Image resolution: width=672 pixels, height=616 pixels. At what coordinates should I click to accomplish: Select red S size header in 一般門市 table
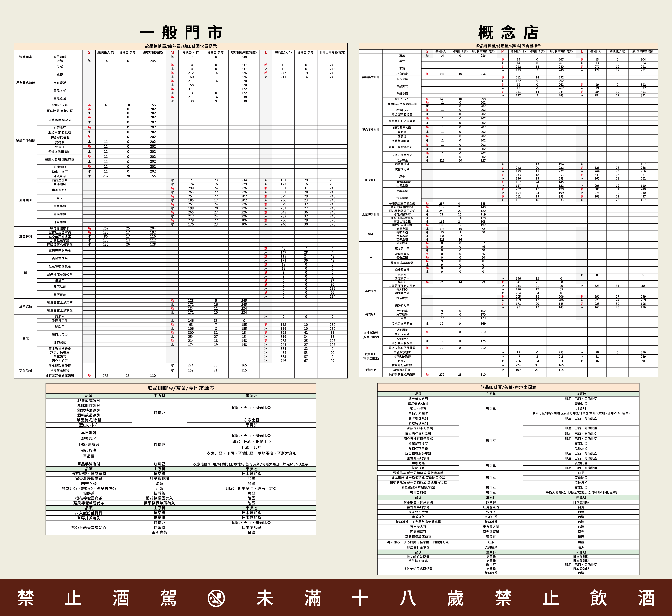pyautogui.click(x=89, y=52)
